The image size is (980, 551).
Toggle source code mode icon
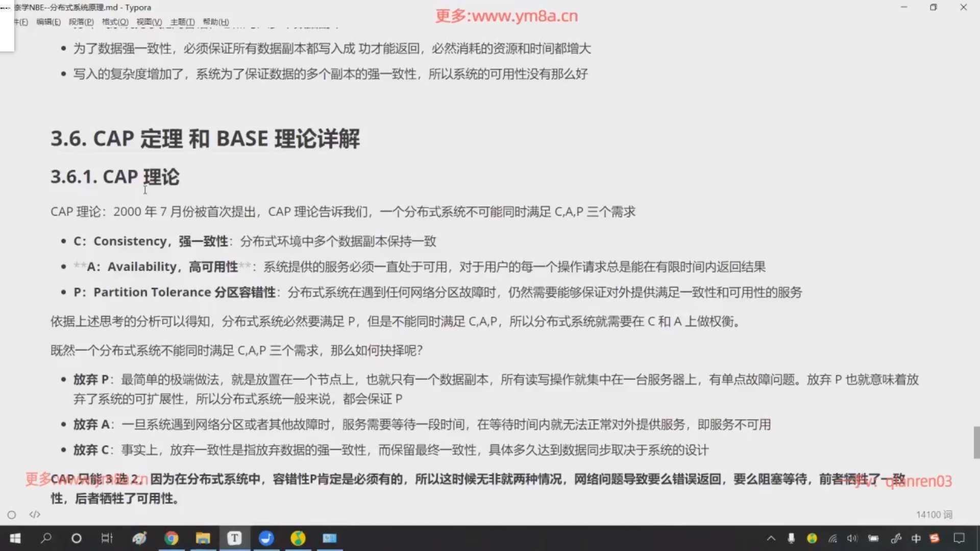[x=35, y=514]
